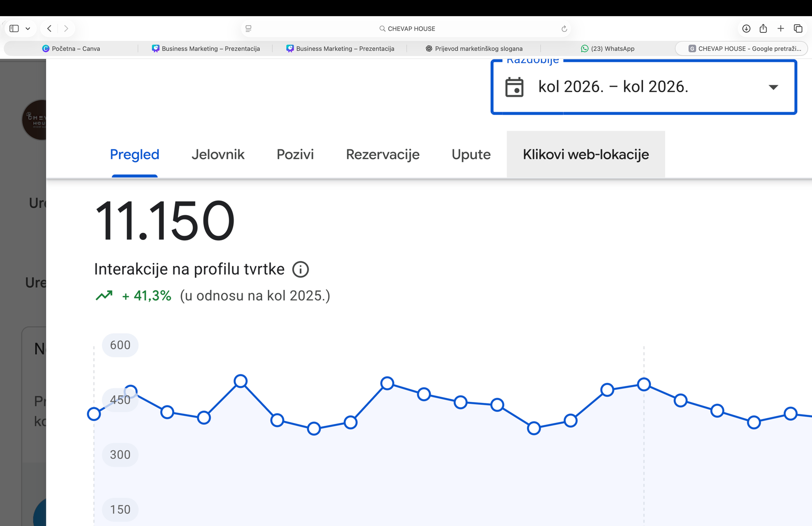Focus the CHEVAP HOUSE address field
Image resolution: width=812 pixels, height=526 pixels.
click(407, 29)
